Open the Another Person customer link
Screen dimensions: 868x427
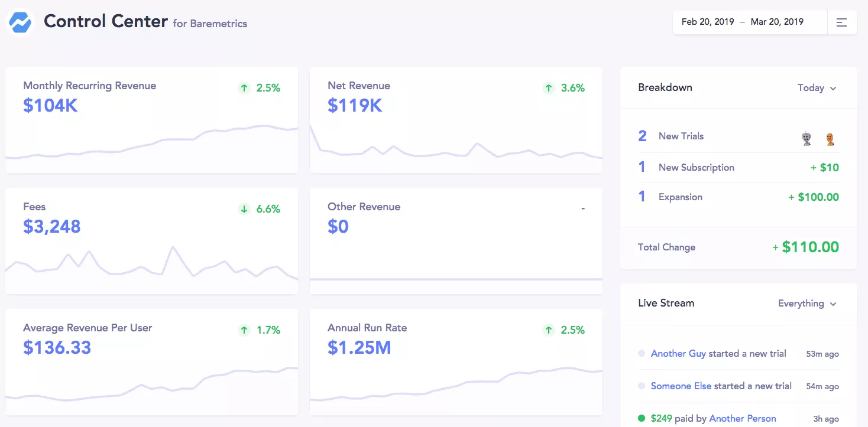(743, 419)
